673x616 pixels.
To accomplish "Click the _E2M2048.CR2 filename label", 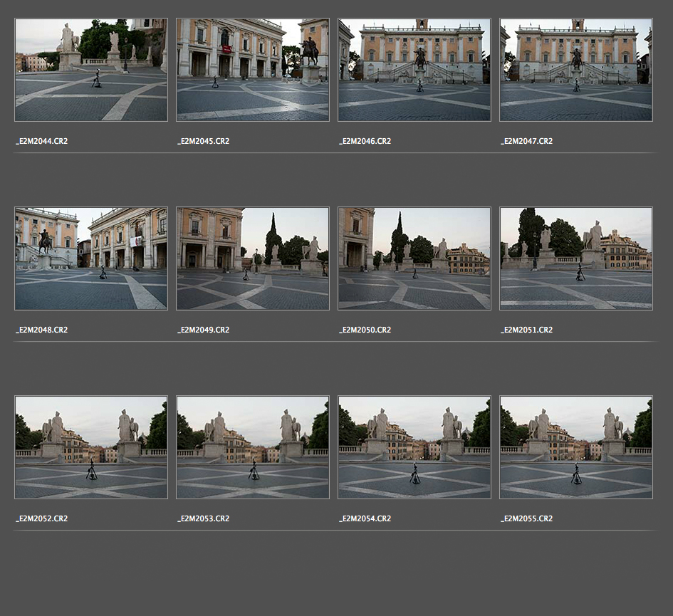I will point(42,330).
